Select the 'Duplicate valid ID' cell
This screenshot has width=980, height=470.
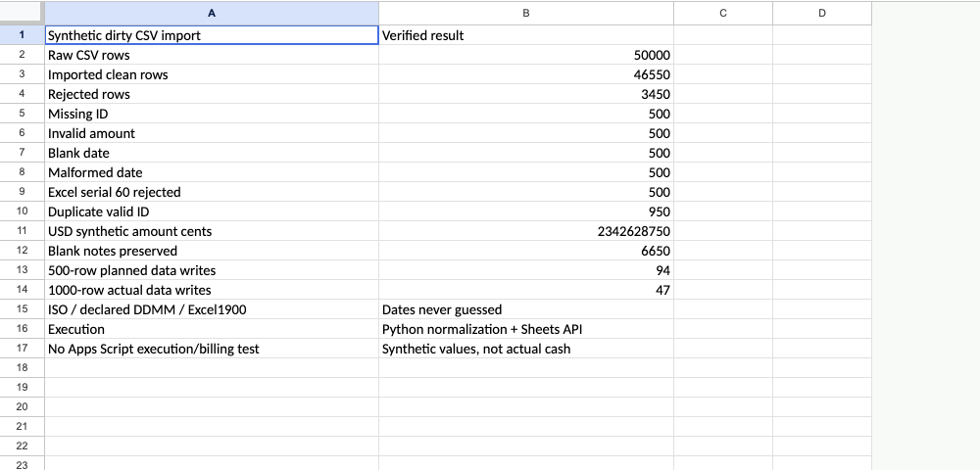tap(212, 211)
